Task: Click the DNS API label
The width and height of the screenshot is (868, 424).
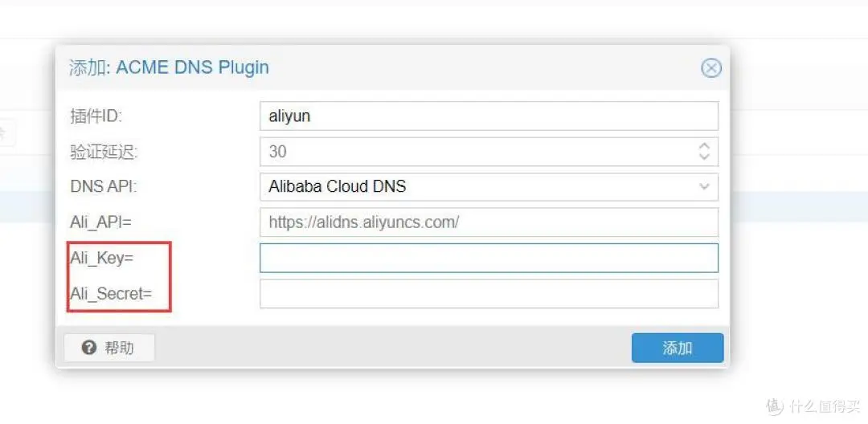Action: [x=103, y=187]
